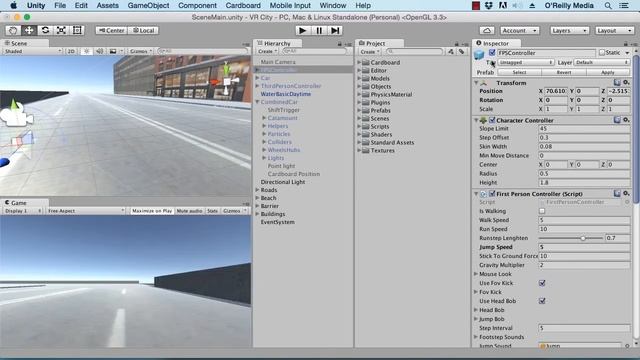Viewport: 640px width, 360px height.
Task: Select the Move tool in toolbar
Action: [x=29, y=30]
